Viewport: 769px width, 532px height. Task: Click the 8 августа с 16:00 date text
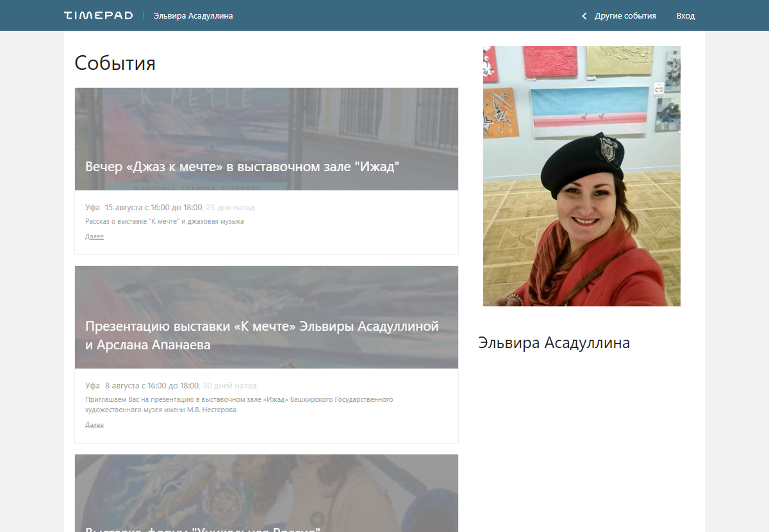151,386
